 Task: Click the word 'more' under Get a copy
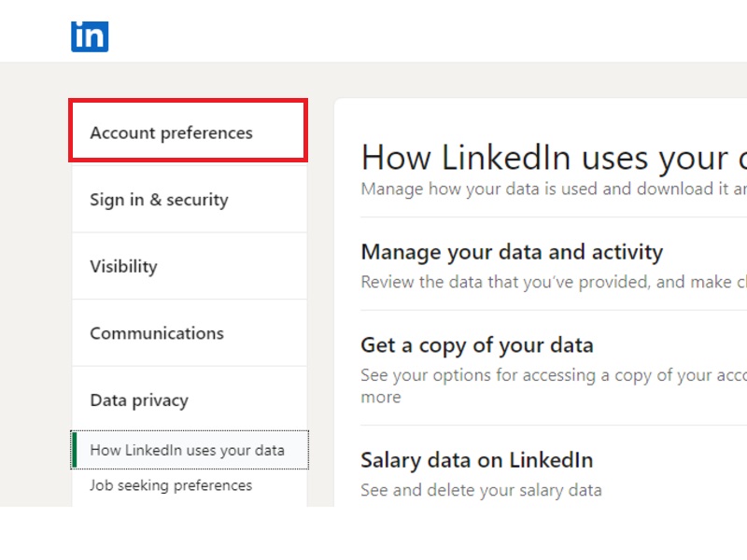(381, 397)
